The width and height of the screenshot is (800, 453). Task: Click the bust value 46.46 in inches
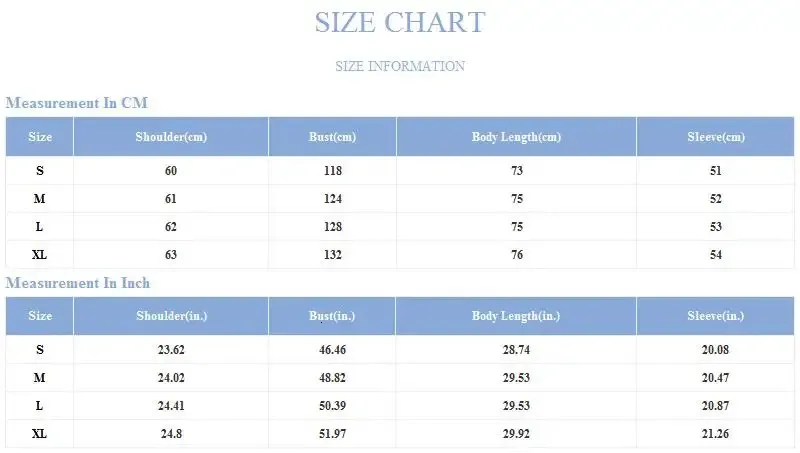pos(333,350)
